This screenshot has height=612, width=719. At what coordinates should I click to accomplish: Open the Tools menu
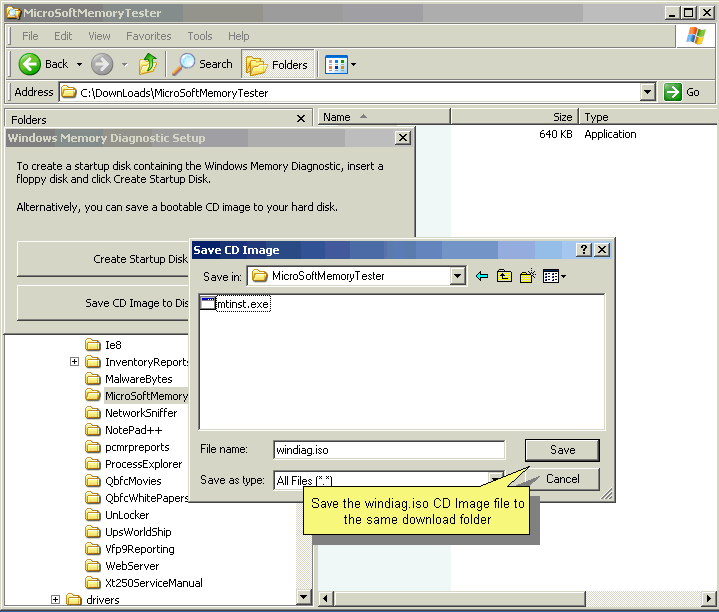(200, 36)
